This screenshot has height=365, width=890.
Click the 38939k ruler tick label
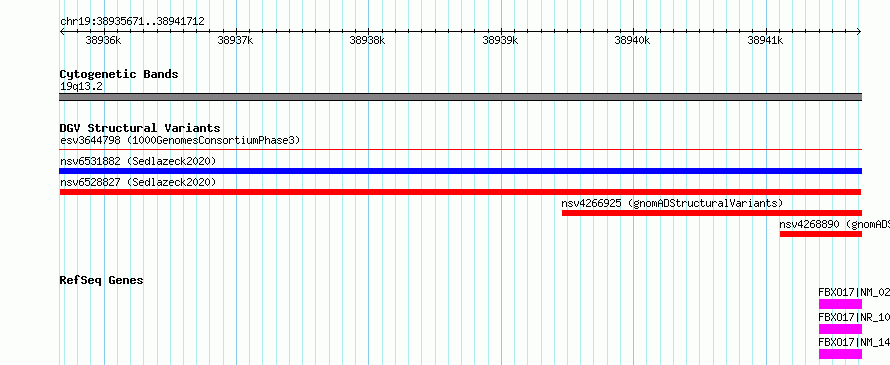pos(500,40)
